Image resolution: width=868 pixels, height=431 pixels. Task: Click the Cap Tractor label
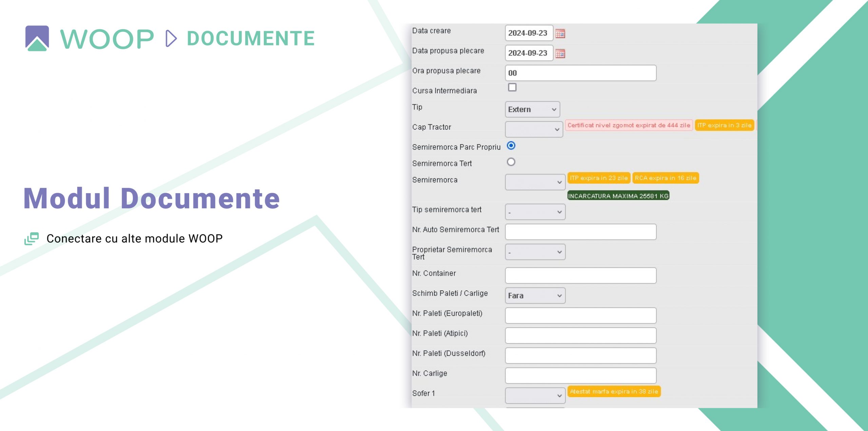tap(432, 127)
